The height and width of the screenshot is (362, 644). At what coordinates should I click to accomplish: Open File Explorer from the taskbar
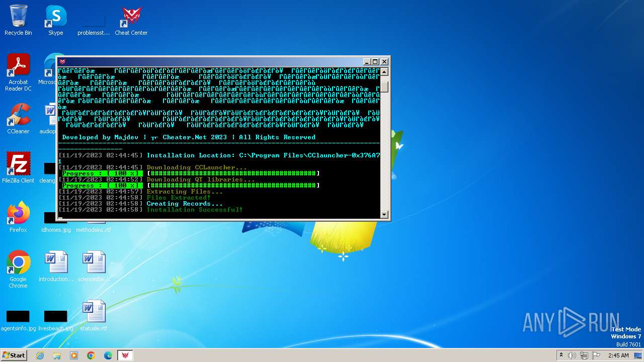click(x=57, y=355)
